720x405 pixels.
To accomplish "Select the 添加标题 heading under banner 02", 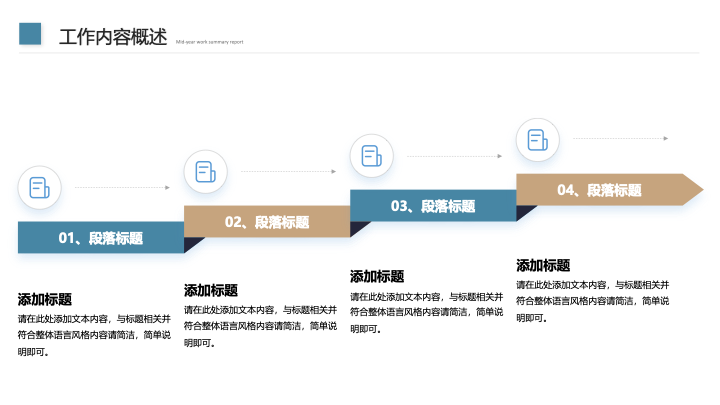I will 211,290.
